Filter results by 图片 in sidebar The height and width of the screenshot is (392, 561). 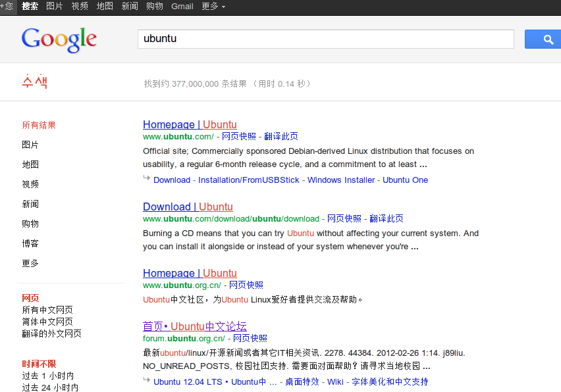pyautogui.click(x=30, y=145)
